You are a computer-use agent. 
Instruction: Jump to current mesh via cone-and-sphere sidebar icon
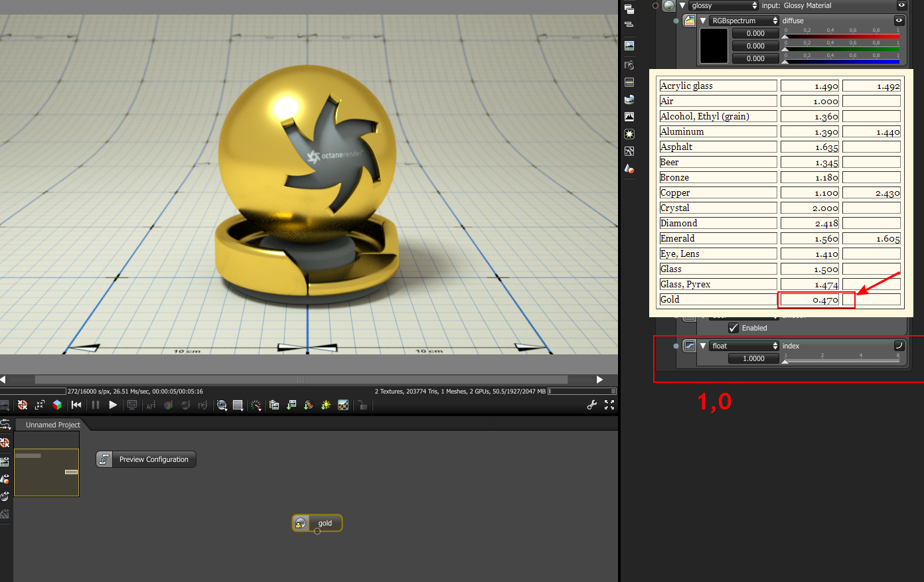pyautogui.click(x=629, y=169)
